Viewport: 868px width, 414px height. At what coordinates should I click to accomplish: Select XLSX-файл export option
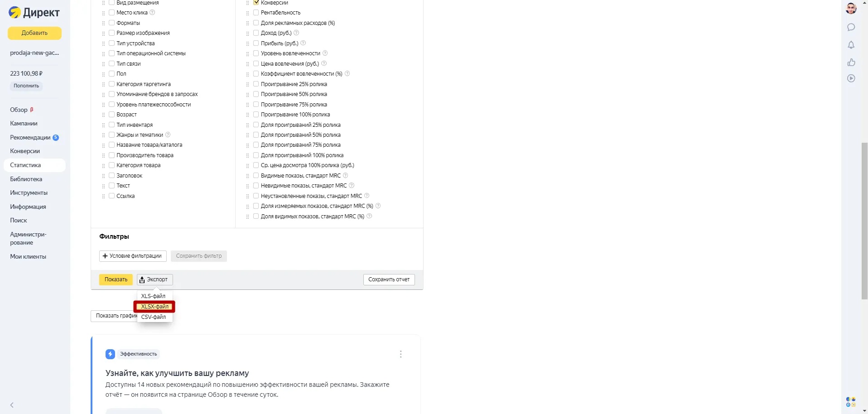pos(154,307)
